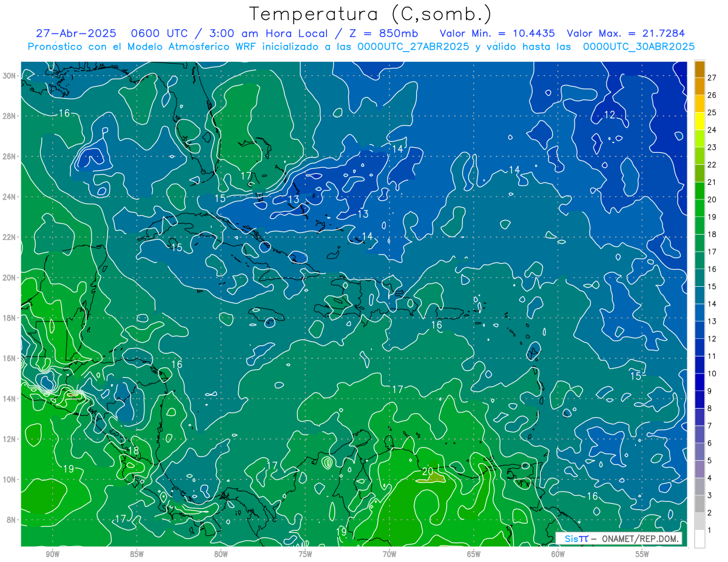This screenshot has width=728, height=562.
Task: Select the white legend swatch below 1
Action: (x=699, y=538)
